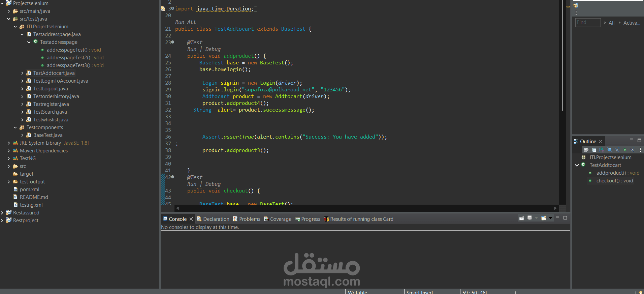Image resolution: width=644 pixels, height=294 pixels.
Task: Close the Outline tab
Action: click(601, 141)
